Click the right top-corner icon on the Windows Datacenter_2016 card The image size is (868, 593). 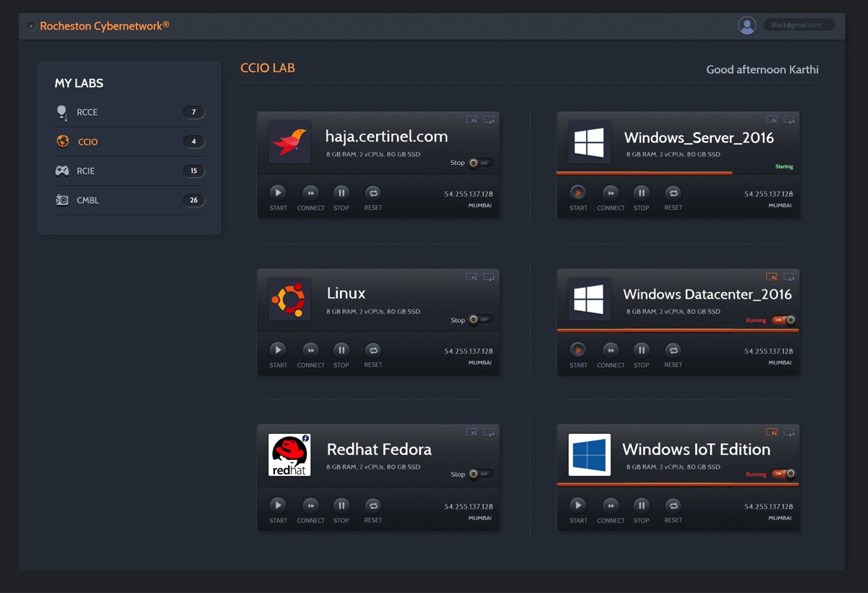point(789,276)
